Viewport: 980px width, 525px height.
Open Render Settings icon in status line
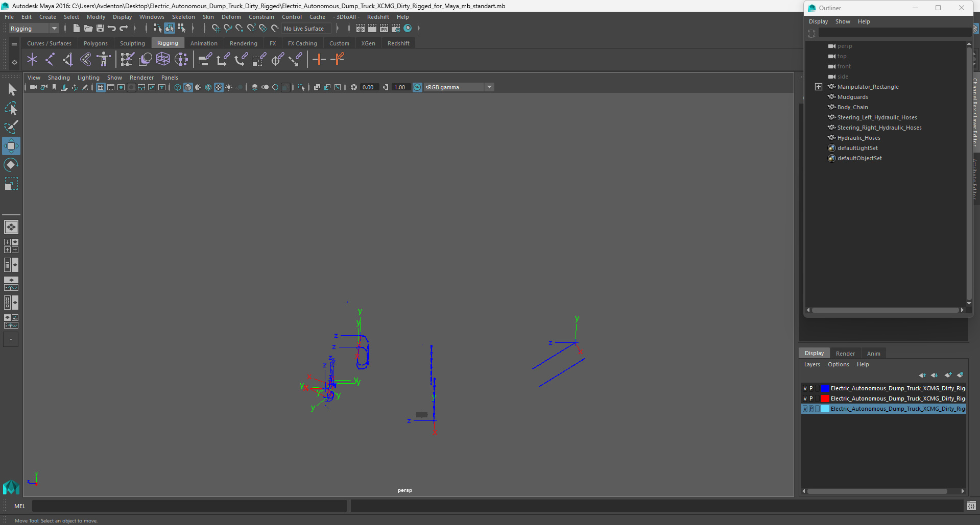396,29
